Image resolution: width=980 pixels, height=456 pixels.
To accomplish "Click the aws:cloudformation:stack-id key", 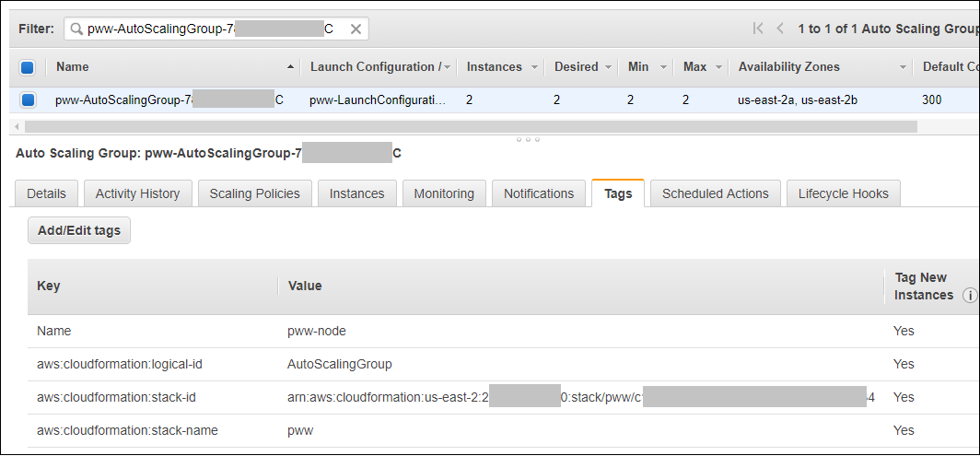I will (116, 397).
